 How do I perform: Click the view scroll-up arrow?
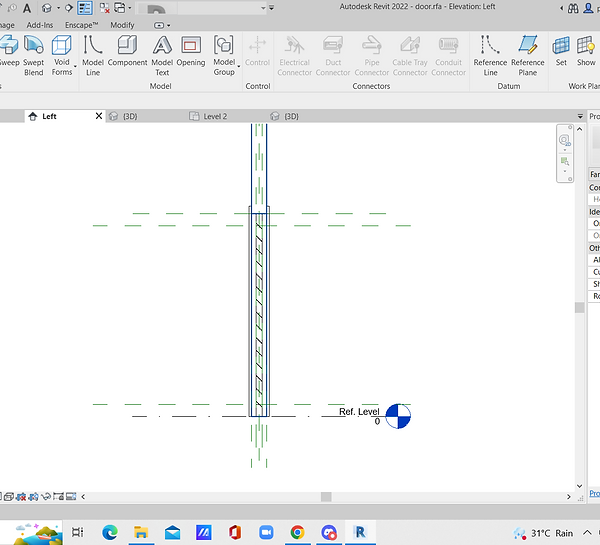click(579, 129)
